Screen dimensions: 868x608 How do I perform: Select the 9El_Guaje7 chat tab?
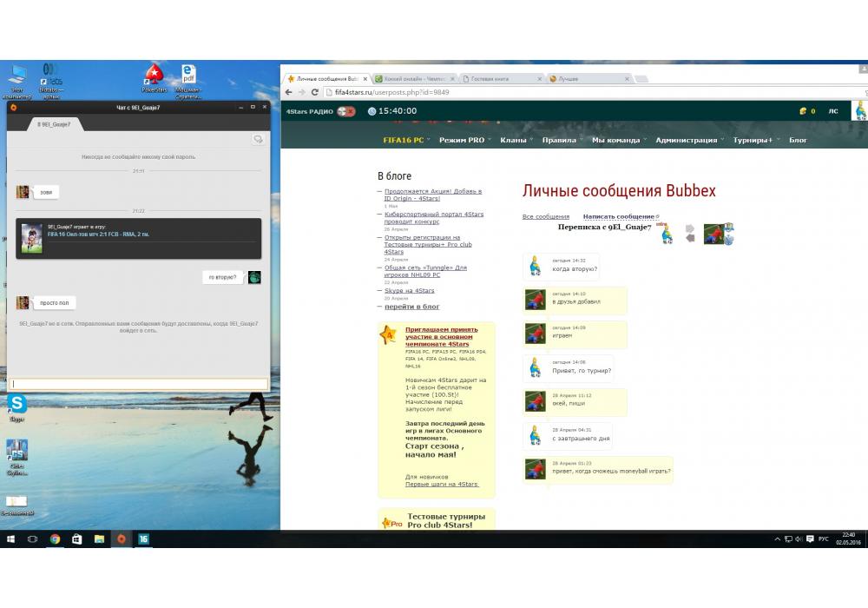point(54,124)
